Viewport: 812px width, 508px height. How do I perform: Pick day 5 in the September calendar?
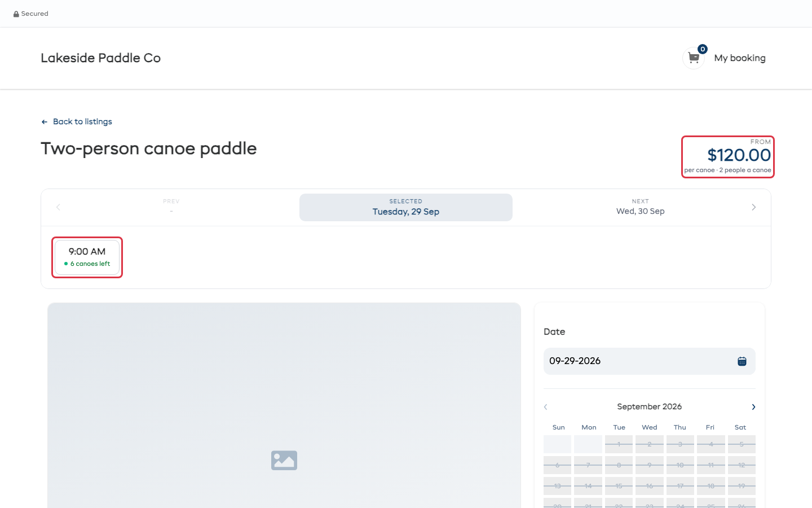point(742,444)
